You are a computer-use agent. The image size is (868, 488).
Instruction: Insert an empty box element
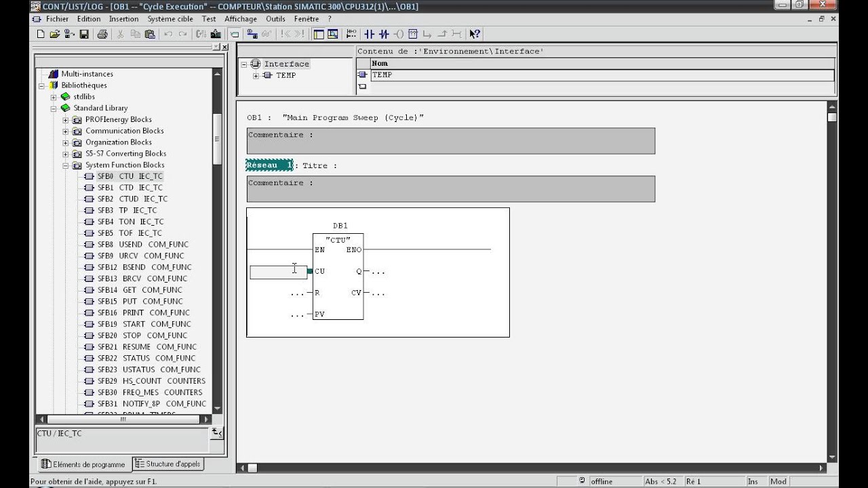(412, 34)
